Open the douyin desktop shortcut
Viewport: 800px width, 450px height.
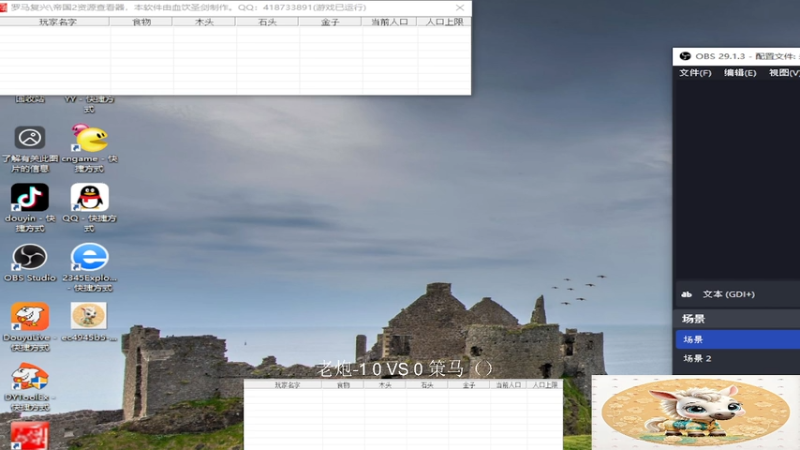tap(30, 198)
